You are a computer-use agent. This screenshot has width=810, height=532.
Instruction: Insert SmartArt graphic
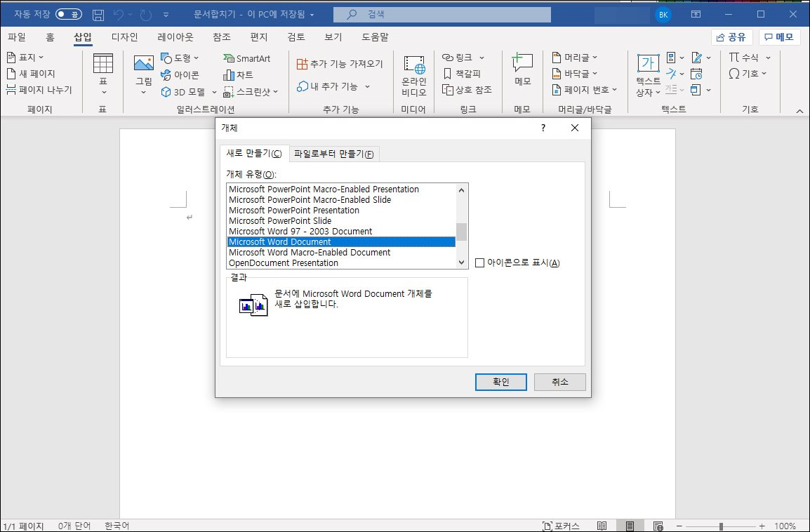pos(247,58)
